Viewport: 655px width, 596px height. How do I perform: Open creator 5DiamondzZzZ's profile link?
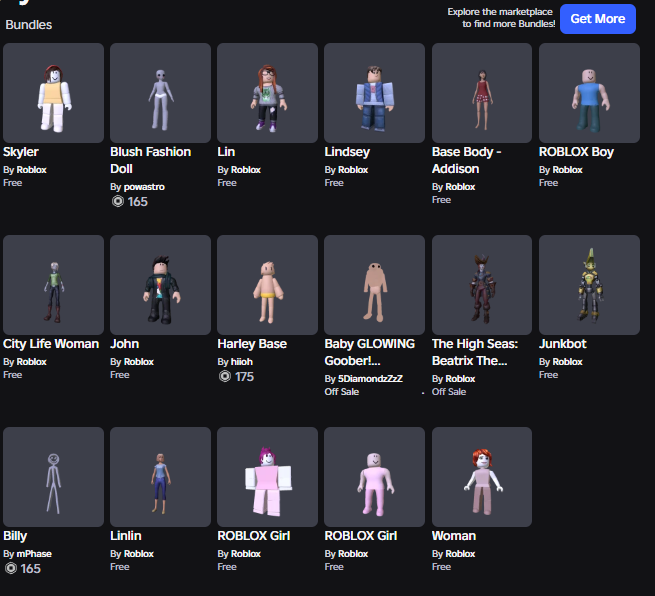click(x=370, y=378)
